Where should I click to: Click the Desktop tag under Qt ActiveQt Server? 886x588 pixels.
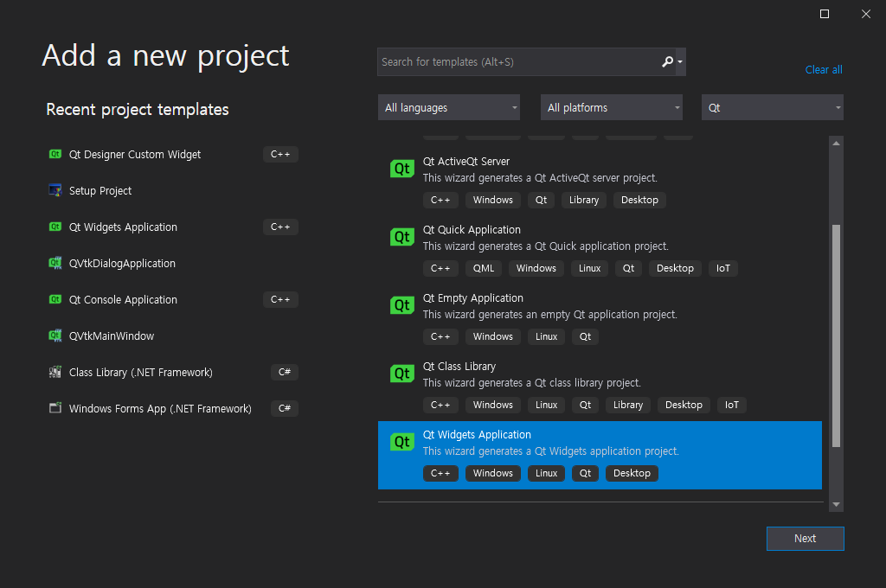(639, 200)
